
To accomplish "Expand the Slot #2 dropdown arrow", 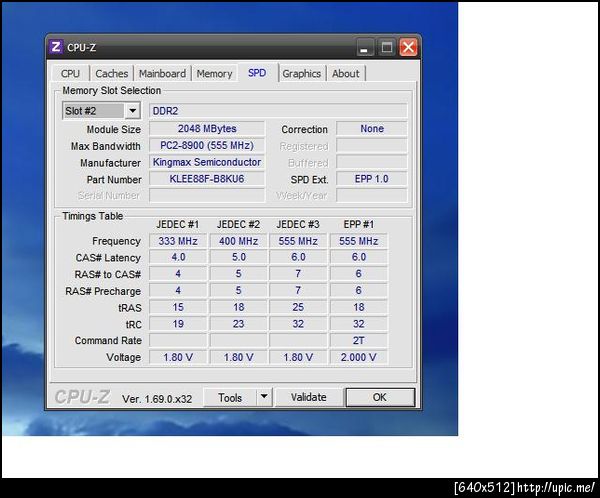I will click(x=132, y=111).
